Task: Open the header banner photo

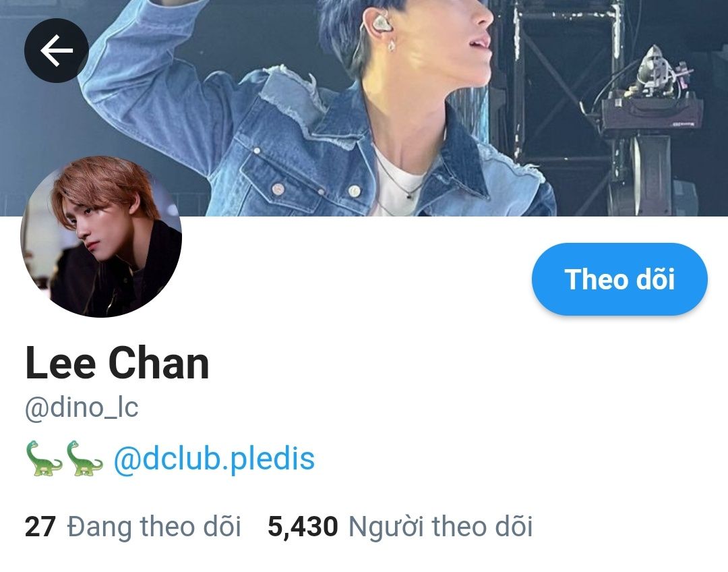Action: coord(364,108)
